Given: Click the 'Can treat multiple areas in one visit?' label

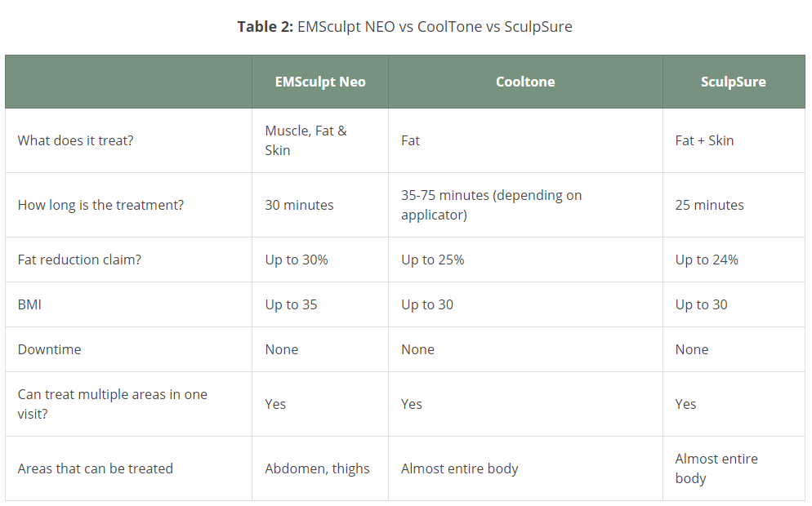Looking at the screenshot, I should point(113,403).
